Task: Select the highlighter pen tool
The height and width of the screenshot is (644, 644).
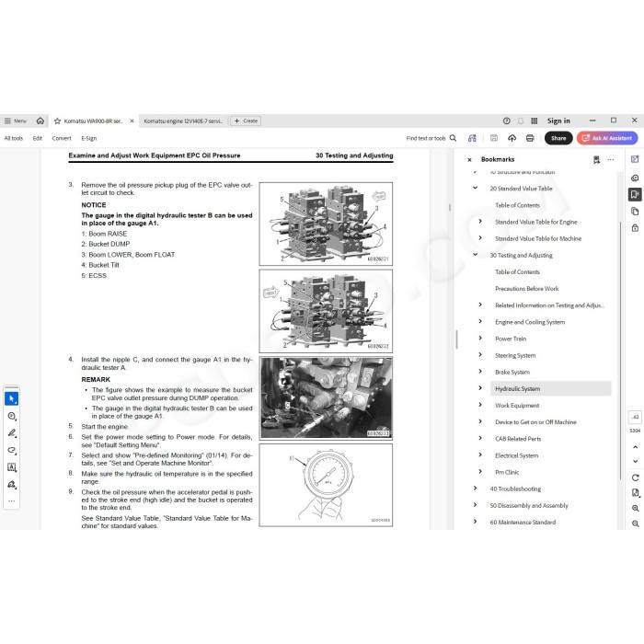Action: [x=11, y=433]
